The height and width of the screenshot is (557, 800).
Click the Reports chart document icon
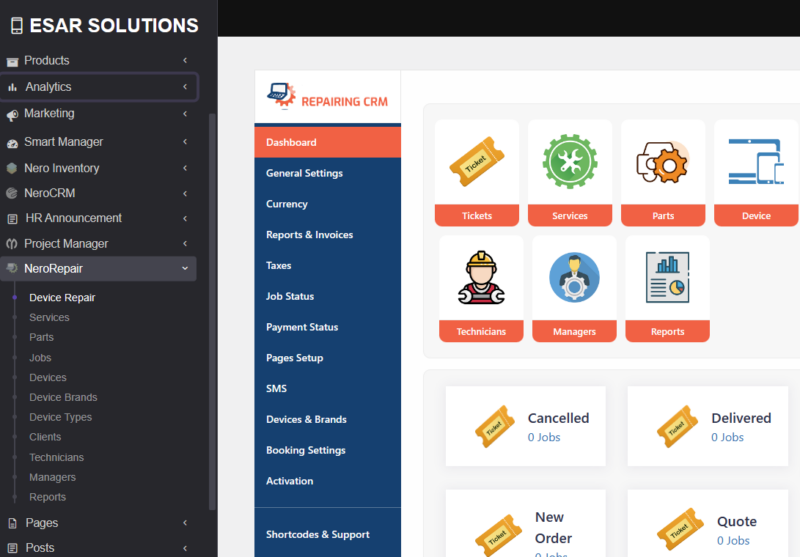coord(667,277)
